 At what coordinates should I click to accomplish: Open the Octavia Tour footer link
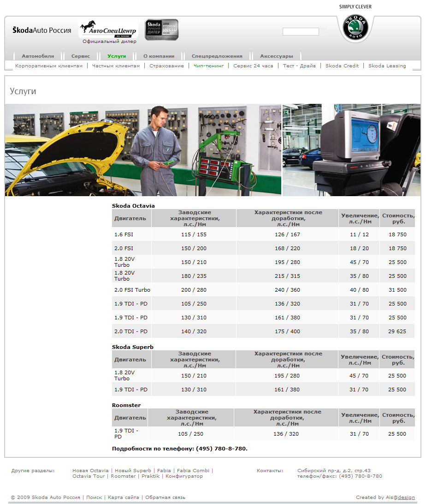[x=89, y=476]
